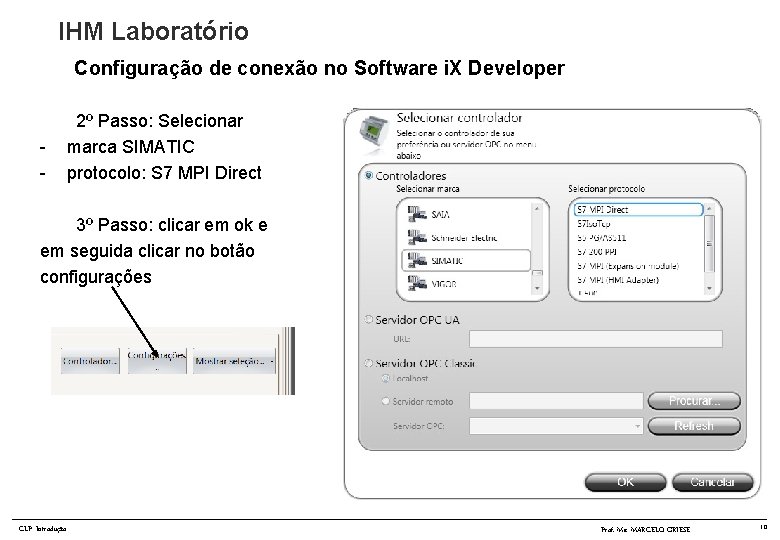Click the OK button
Viewport: 780px width, 540px height.
coord(625,482)
